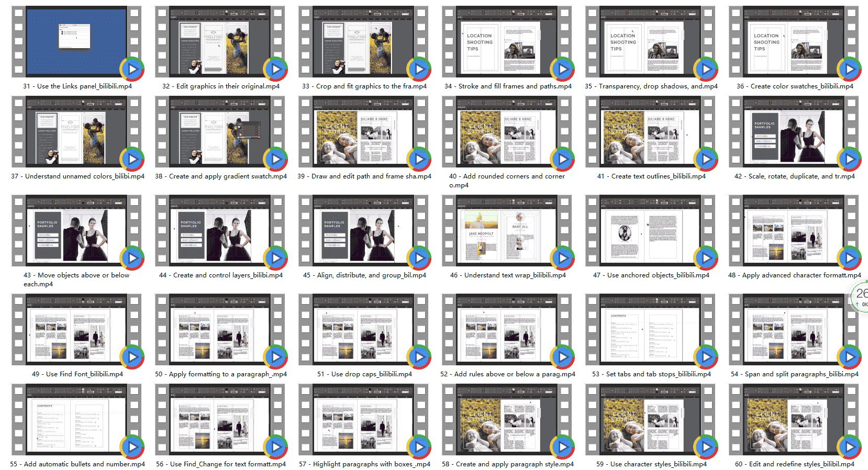The height and width of the screenshot is (470, 868).
Task: Click file name '35 - Transparency, drop shadows, and.mp4'
Action: [x=651, y=86]
